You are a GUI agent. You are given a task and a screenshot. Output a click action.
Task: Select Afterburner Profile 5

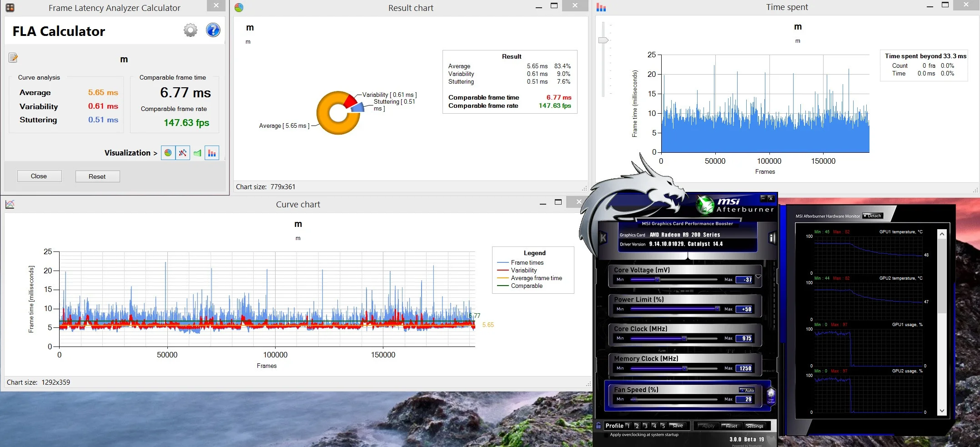(x=663, y=426)
